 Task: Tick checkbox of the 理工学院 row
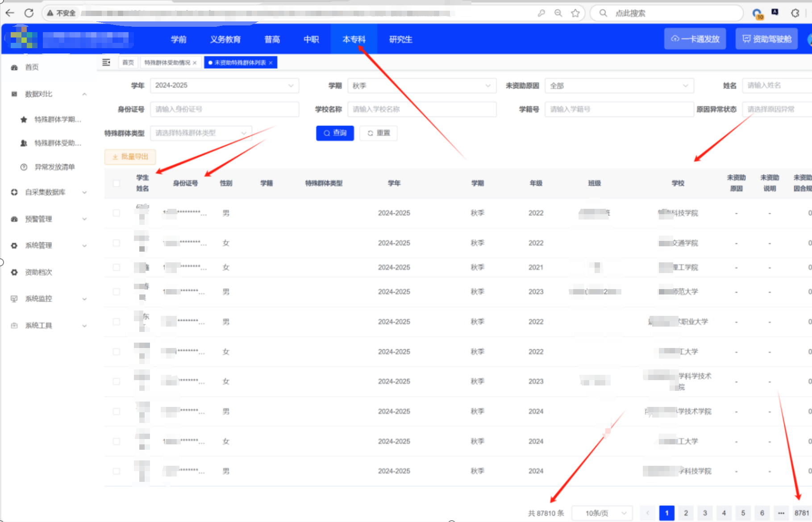tap(117, 267)
